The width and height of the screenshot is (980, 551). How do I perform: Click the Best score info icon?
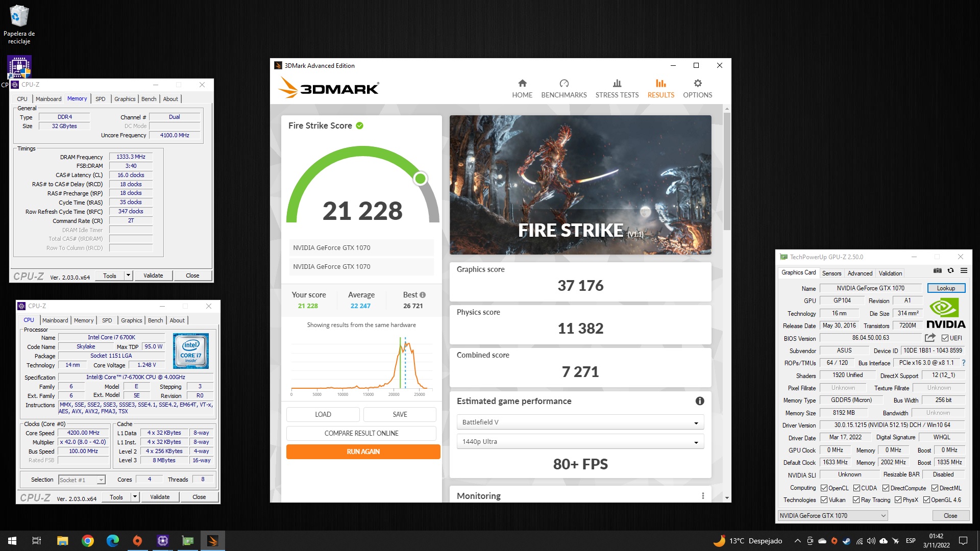423,295
